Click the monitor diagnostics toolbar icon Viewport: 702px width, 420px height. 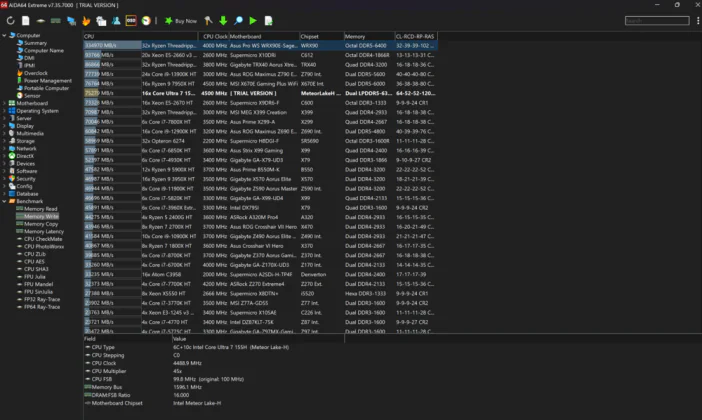pos(101,21)
